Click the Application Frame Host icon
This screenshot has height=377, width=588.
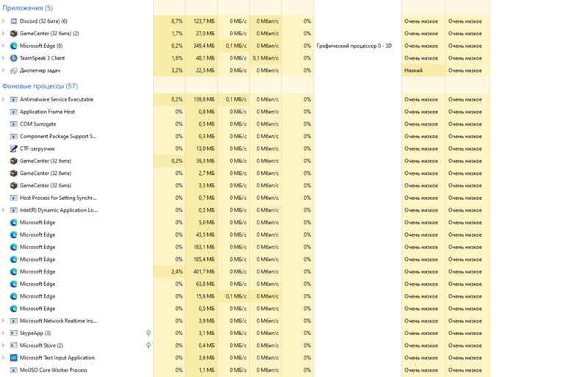(x=13, y=112)
